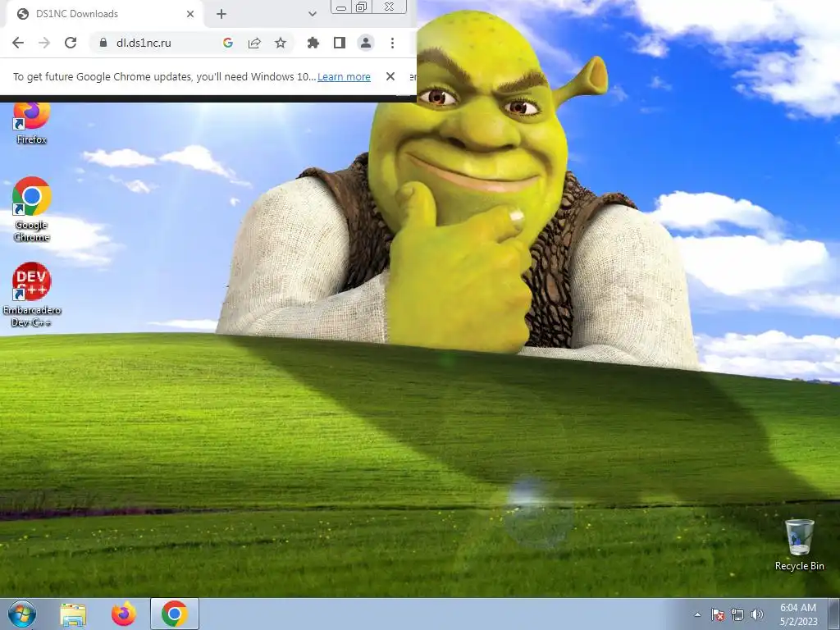Show hidden icons in the system tray
This screenshot has width=840, height=630.
(x=697, y=614)
